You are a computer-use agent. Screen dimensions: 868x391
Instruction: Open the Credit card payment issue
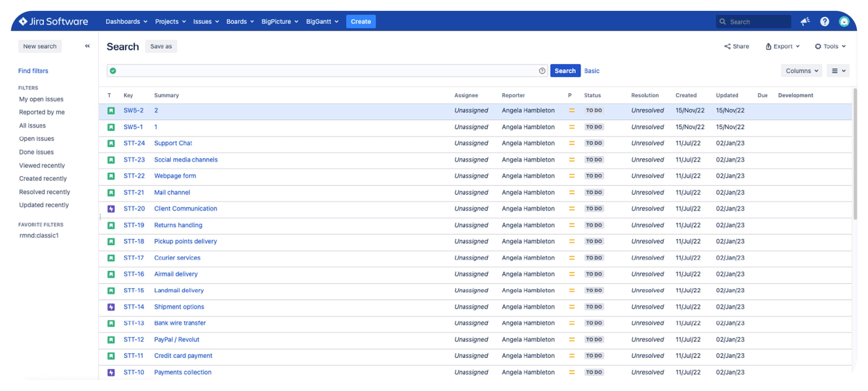pyautogui.click(x=183, y=356)
